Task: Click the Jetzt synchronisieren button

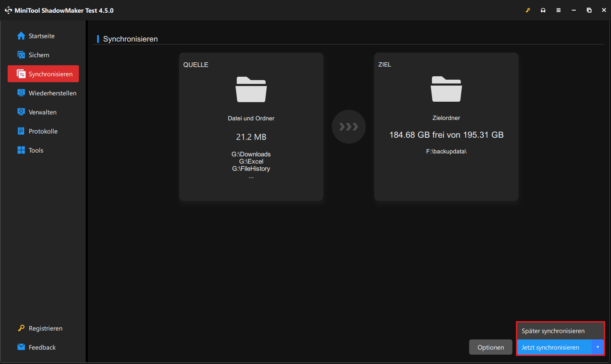Action: click(554, 347)
